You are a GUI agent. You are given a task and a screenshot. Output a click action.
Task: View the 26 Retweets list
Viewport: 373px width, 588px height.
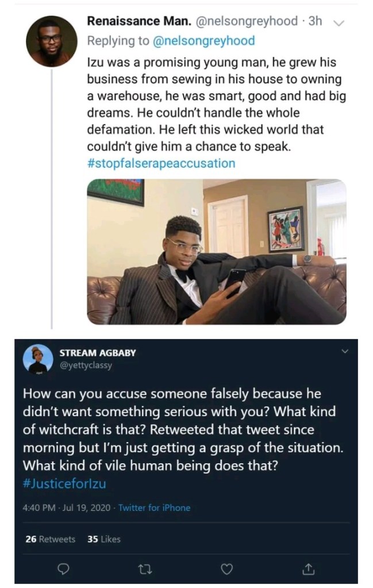click(50, 539)
